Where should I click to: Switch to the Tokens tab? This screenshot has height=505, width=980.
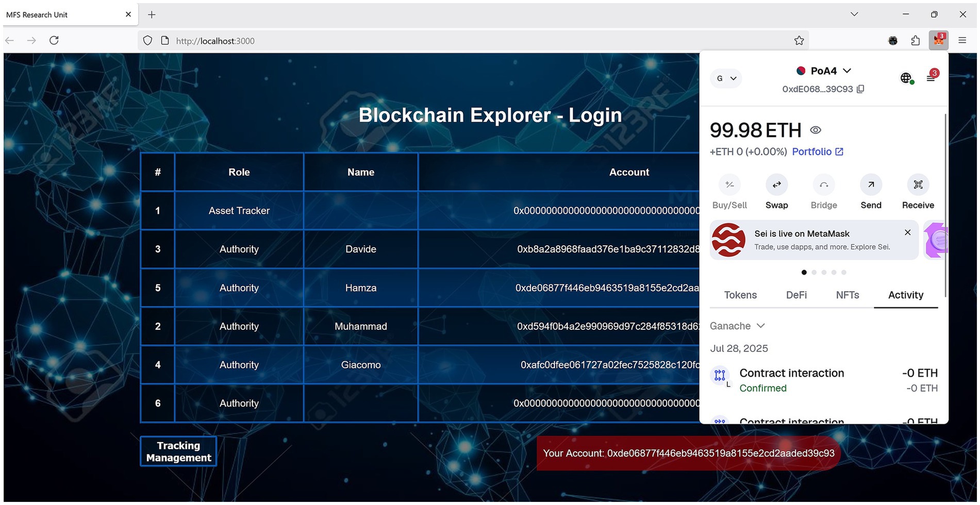(x=740, y=295)
